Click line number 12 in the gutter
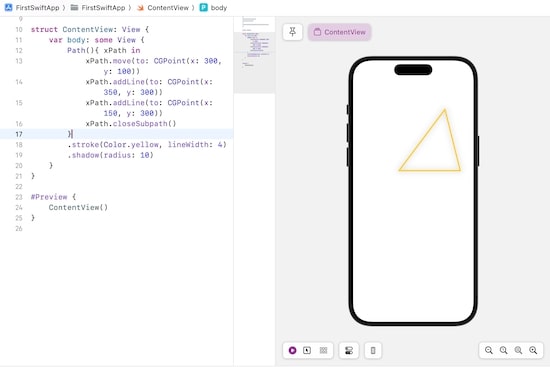The height and width of the screenshot is (367, 550). coord(19,51)
